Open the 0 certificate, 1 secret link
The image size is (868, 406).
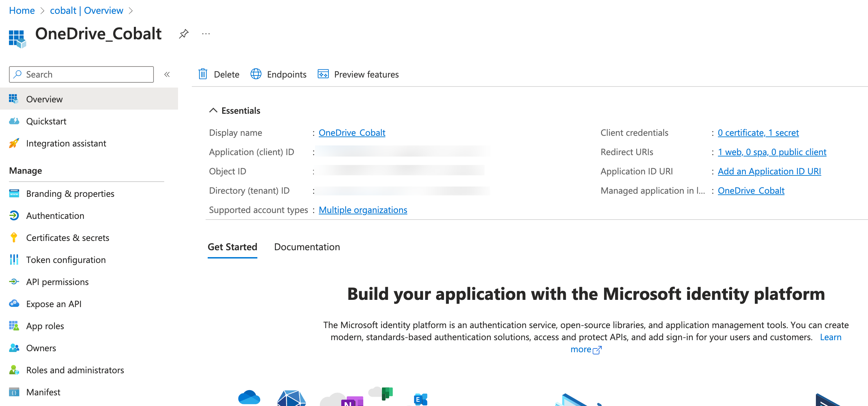(758, 133)
